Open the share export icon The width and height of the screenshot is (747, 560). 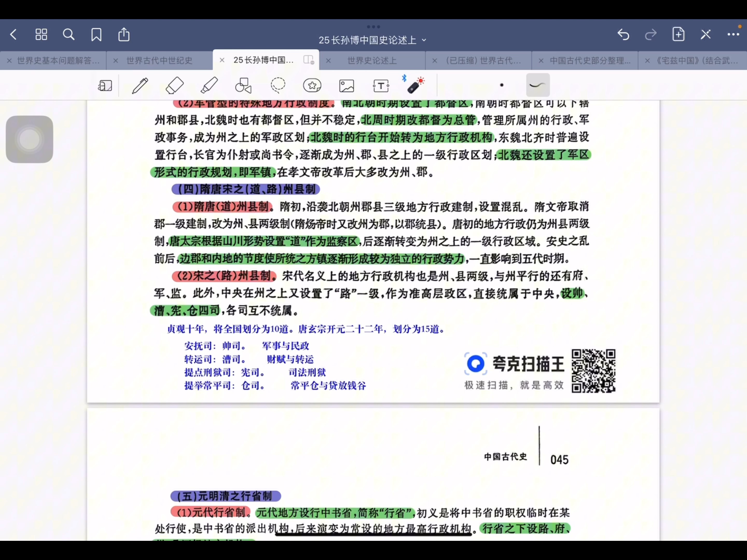(x=124, y=34)
